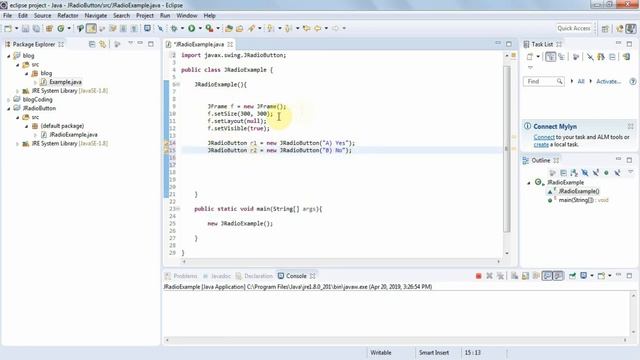Open the File menu
Image resolution: width=640 pixels, height=360 pixels.
7,16
